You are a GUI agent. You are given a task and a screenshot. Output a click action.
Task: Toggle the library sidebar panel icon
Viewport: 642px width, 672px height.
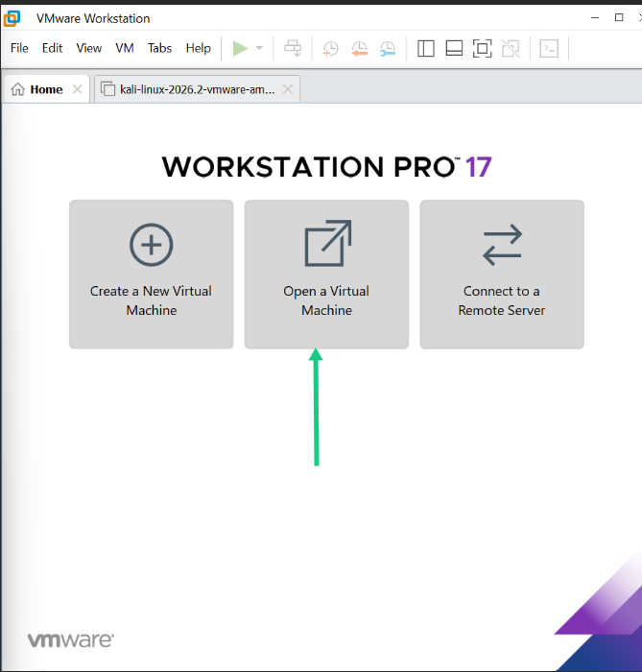tap(426, 48)
